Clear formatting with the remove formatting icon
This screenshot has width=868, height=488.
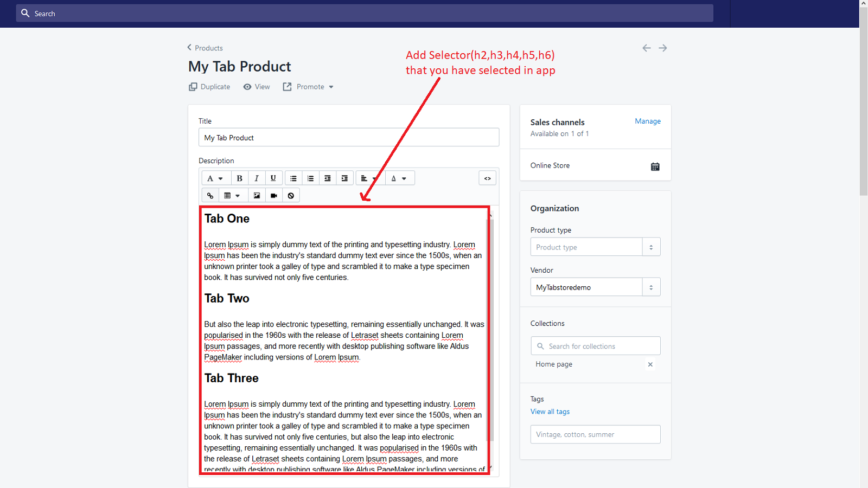(291, 195)
